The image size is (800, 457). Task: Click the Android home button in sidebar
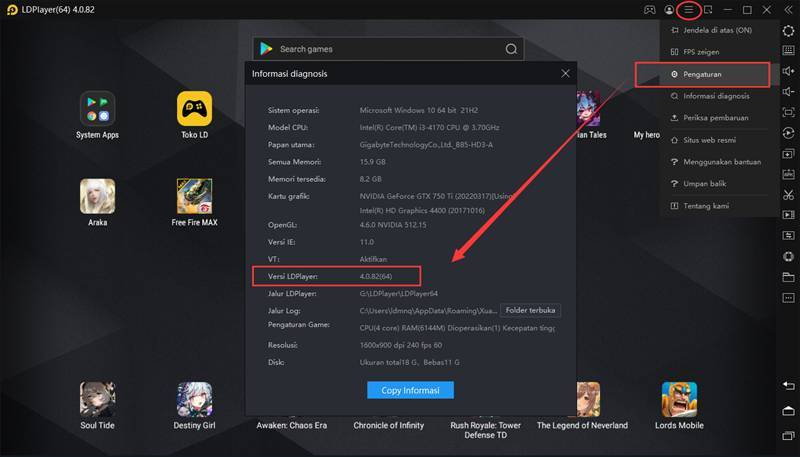click(x=788, y=411)
